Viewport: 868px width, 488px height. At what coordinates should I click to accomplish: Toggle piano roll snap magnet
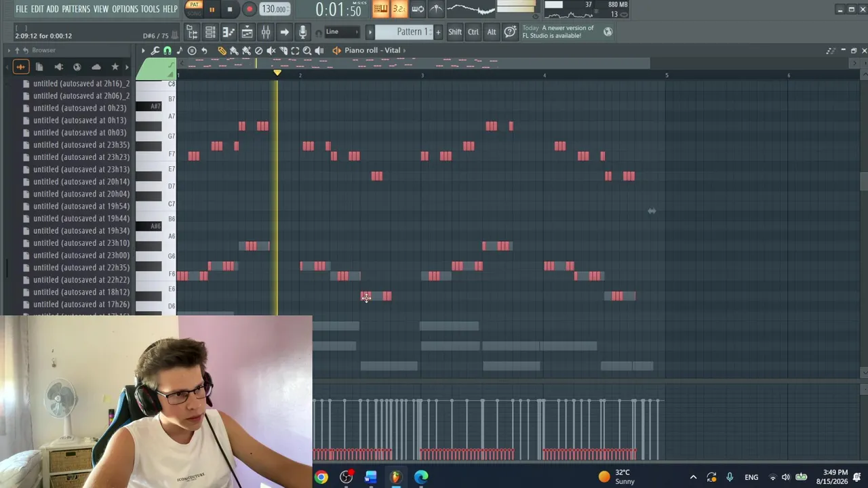tap(167, 50)
